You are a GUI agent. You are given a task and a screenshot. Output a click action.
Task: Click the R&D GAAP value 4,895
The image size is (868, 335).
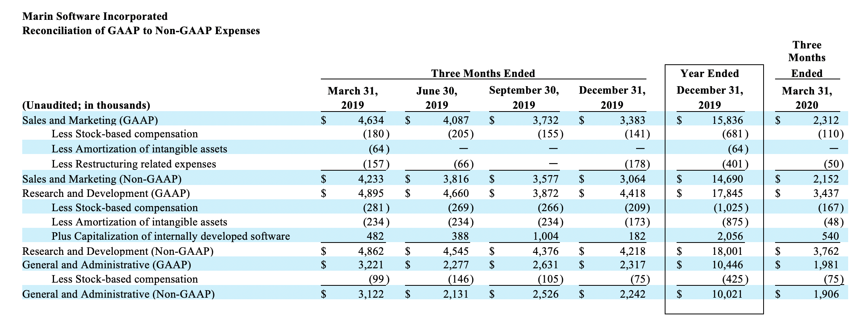point(371,193)
